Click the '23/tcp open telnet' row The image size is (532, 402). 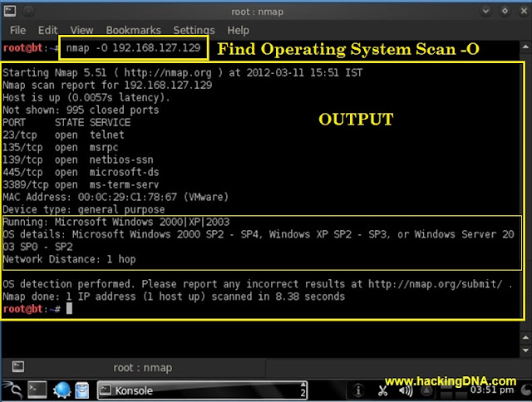pos(63,135)
